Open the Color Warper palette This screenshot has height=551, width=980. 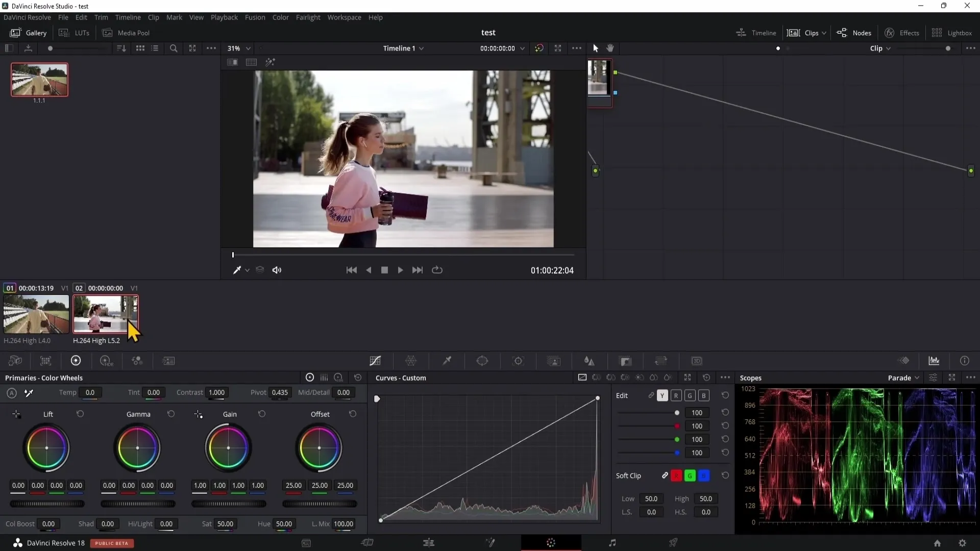click(411, 361)
